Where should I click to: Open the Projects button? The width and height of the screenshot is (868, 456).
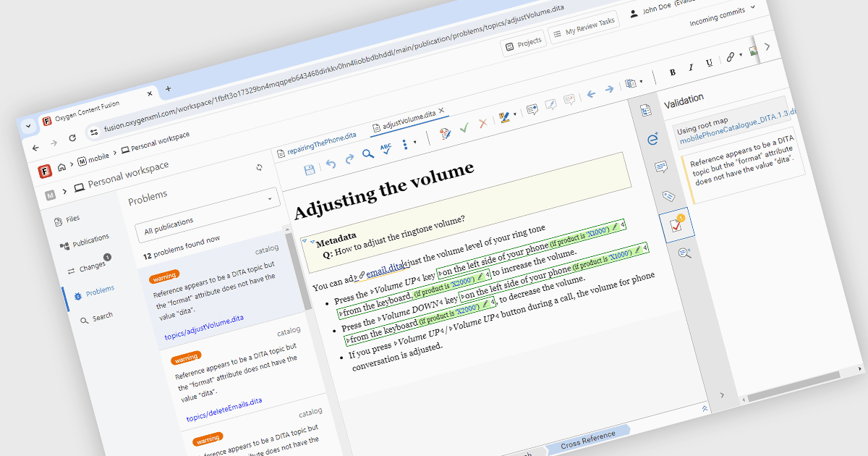(524, 44)
